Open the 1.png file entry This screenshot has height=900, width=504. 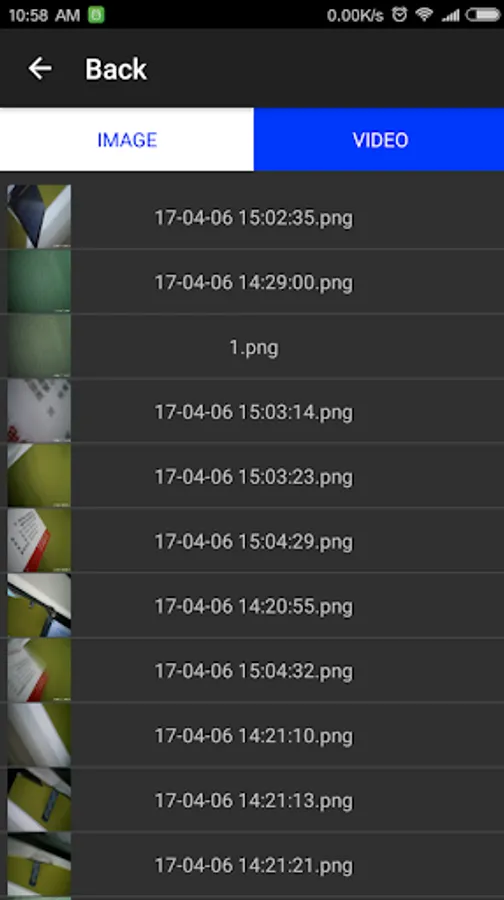pos(252,347)
